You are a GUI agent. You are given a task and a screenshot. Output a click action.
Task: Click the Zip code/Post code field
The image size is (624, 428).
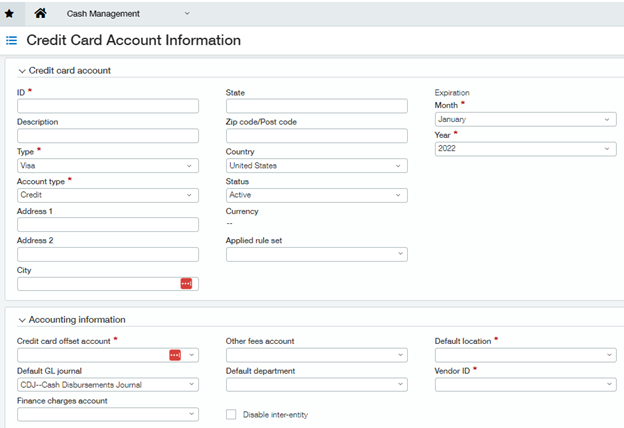coord(317,136)
